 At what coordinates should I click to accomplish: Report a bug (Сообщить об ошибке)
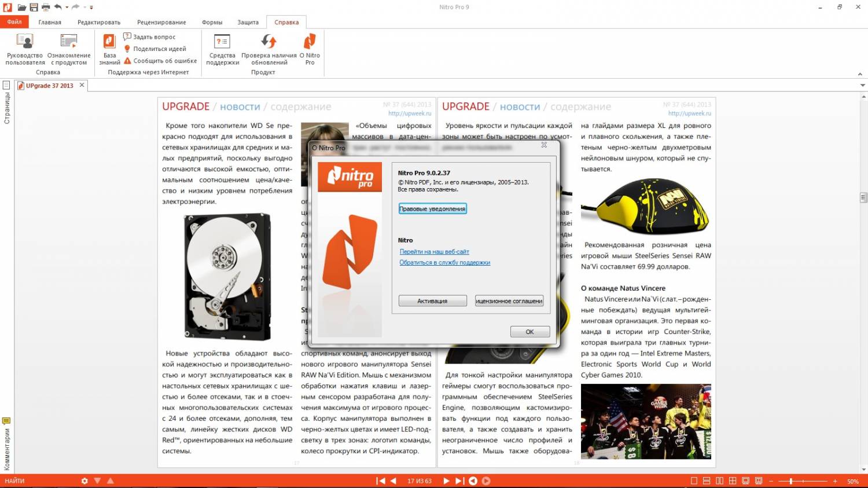click(160, 61)
